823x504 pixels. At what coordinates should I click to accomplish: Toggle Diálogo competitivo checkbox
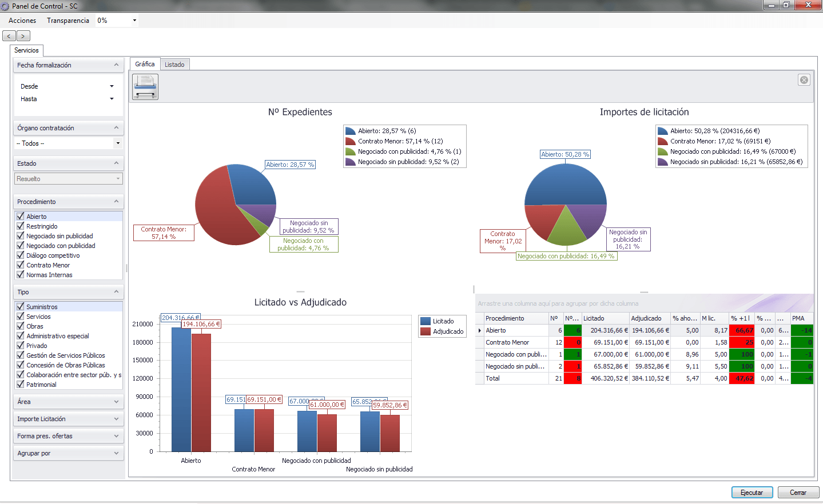coord(21,255)
